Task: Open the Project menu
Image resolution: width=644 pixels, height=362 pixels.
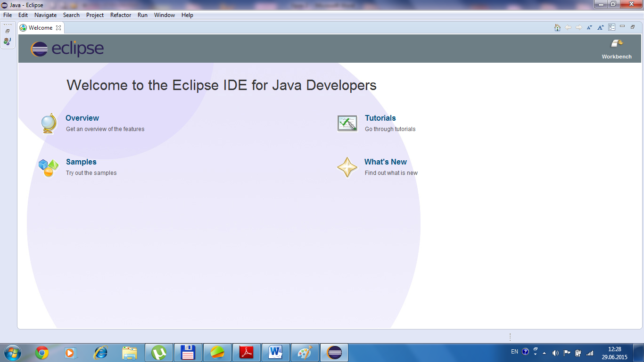Action: point(95,15)
